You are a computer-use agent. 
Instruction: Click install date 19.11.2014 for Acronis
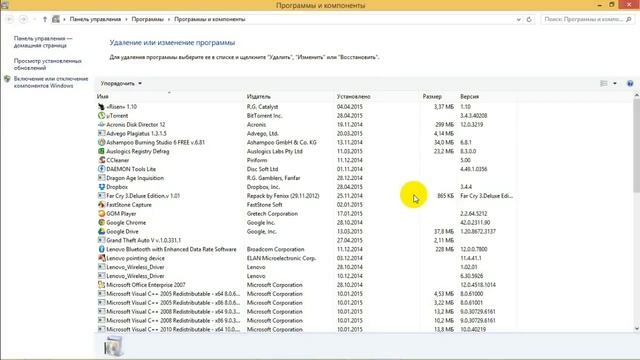(x=350, y=124)
